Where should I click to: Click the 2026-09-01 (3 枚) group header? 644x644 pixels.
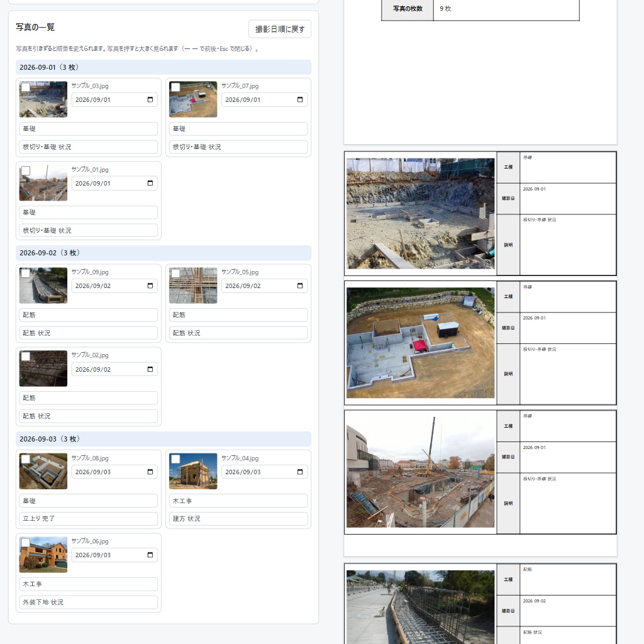[x=164, y=67]
